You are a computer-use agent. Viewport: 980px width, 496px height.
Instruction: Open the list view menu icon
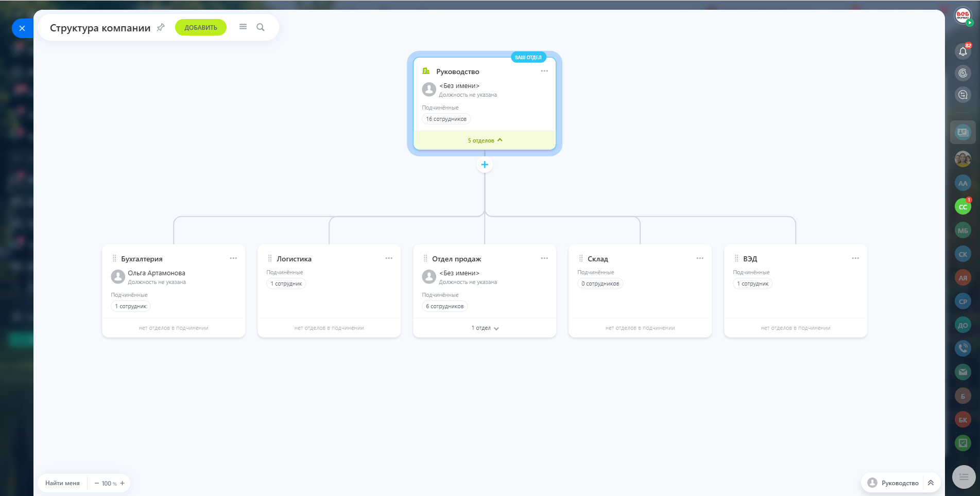coord(243,27)
